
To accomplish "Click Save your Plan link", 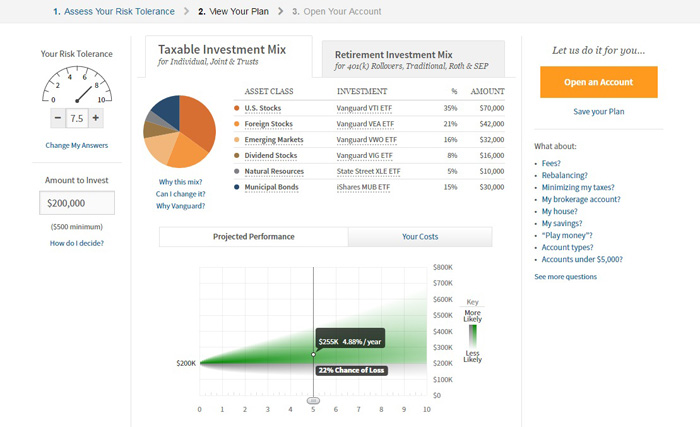I will [599, 112].
